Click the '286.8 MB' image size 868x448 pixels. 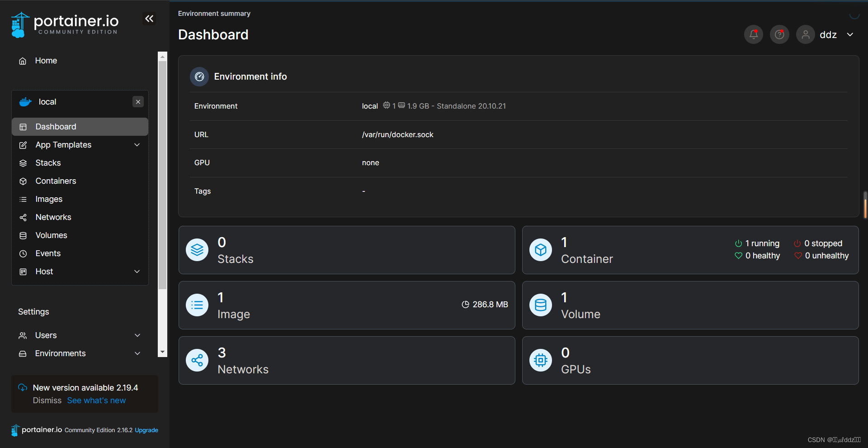point(485,305)
